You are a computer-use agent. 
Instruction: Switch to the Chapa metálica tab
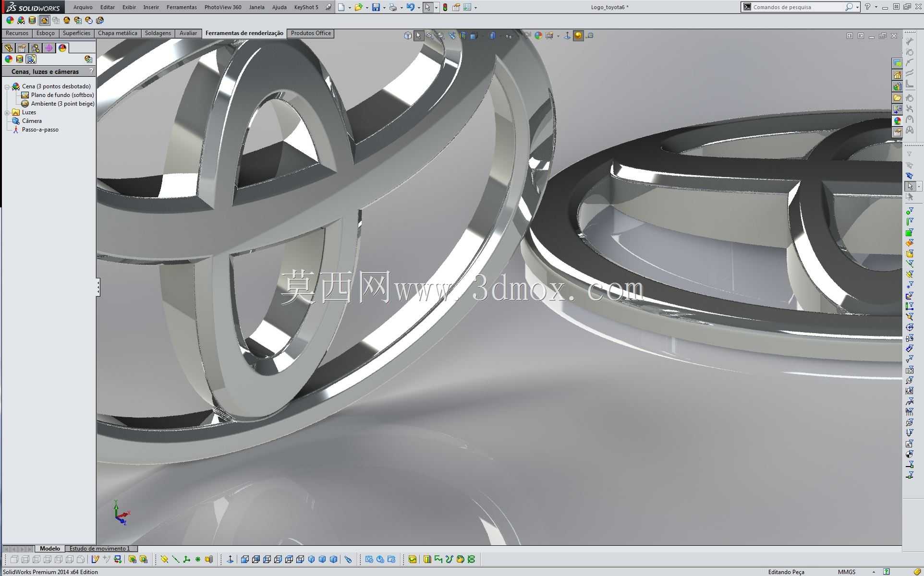[118, 33]
